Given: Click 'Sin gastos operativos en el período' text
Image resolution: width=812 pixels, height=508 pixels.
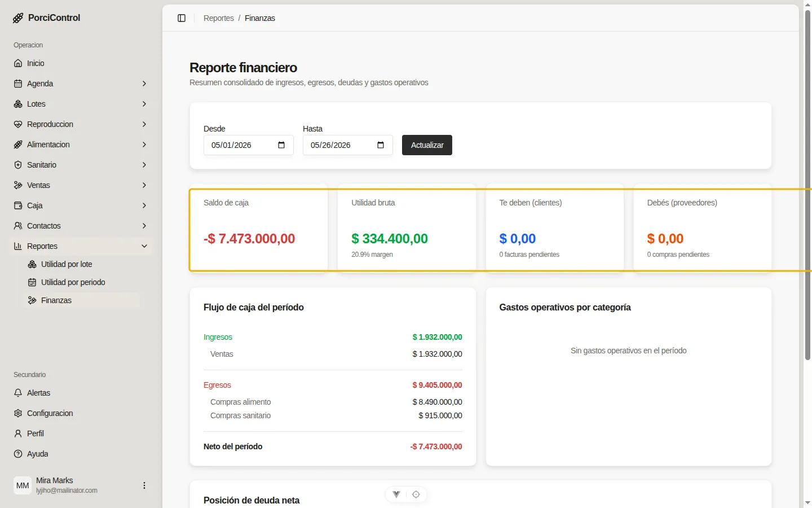Looking at the screenshot, I should point(629,351).
